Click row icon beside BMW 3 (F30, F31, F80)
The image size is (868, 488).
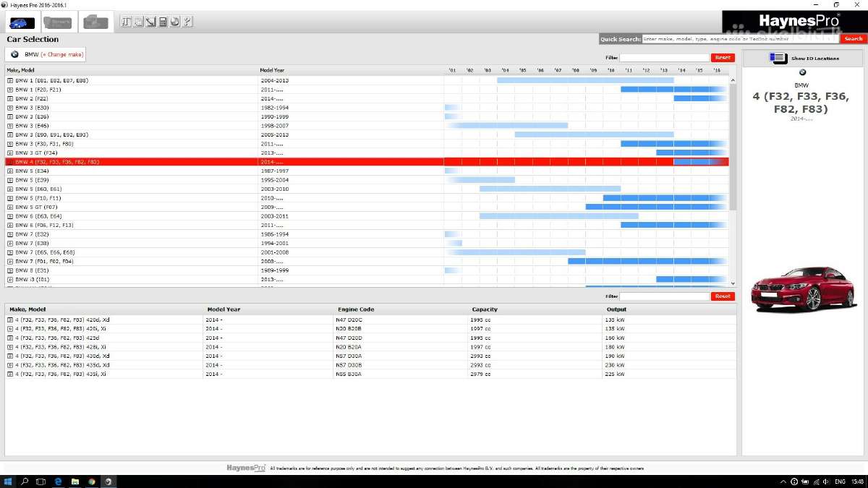[10, 144]
